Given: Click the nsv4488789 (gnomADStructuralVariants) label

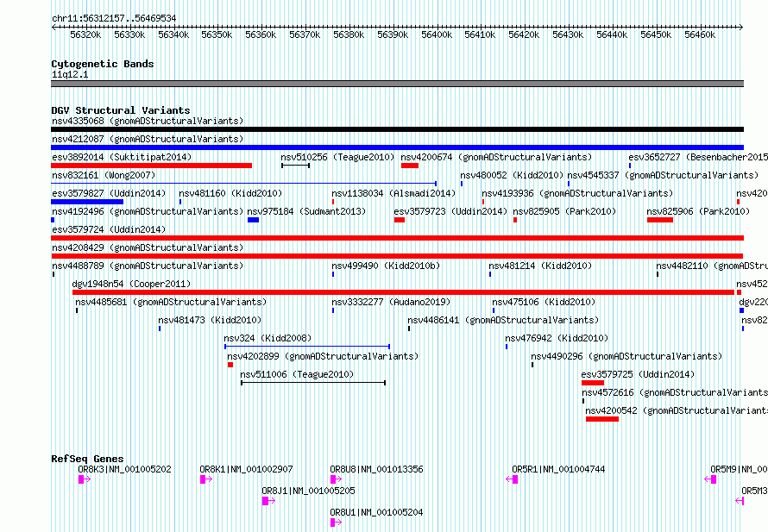Looking at the screenshot, I should tap(148, 266).
